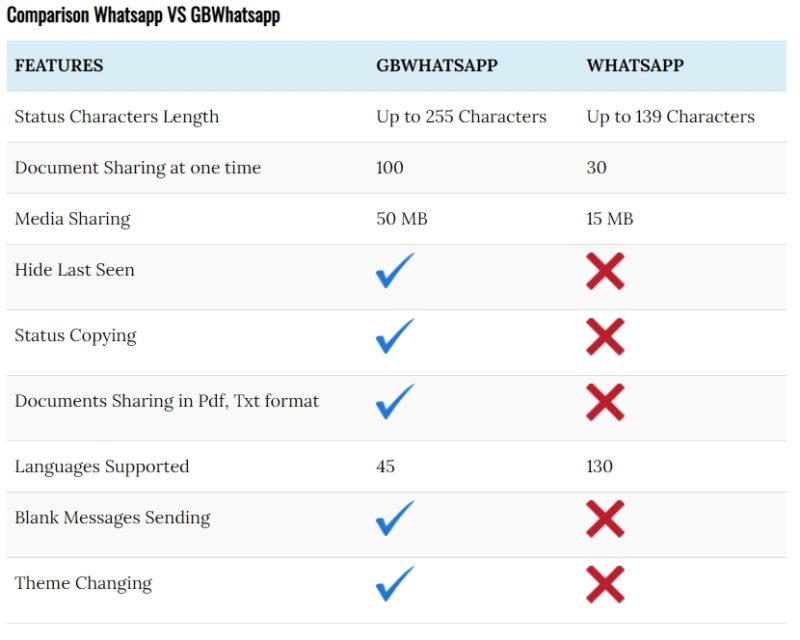The width and height of the screenshot is (800, 640).
Task: Click the Document Sharing at one time label
Action: 137,168
